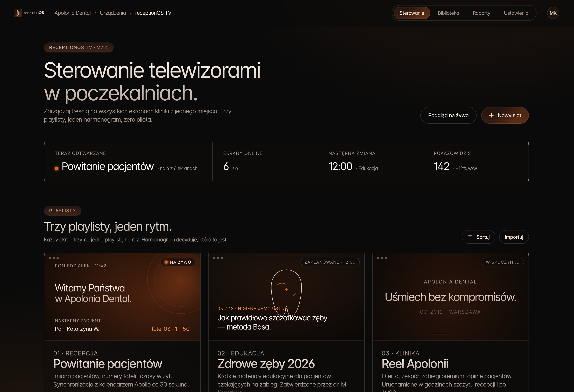
Task: Click the three dots on the Powitanie pacjentów card
Action: (54, 258)
